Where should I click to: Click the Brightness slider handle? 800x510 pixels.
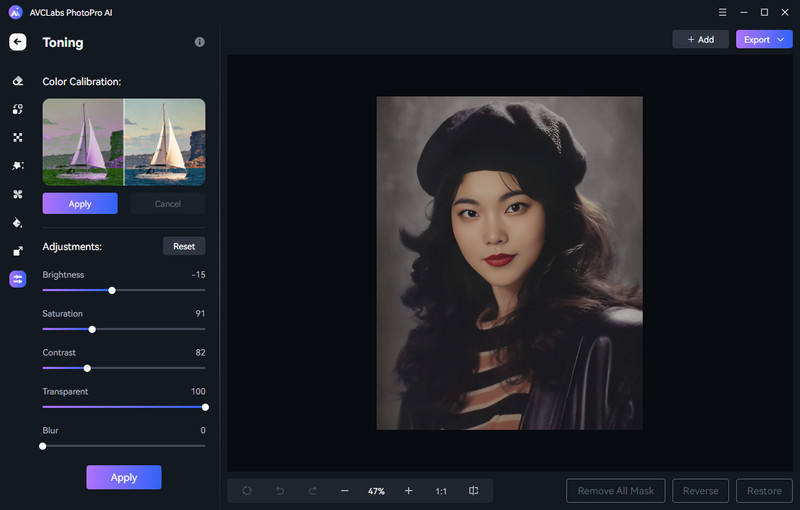tap(112, 290)
